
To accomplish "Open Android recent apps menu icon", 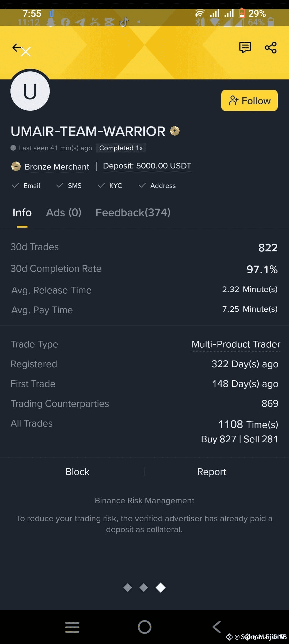I will [x=72, y=627].
